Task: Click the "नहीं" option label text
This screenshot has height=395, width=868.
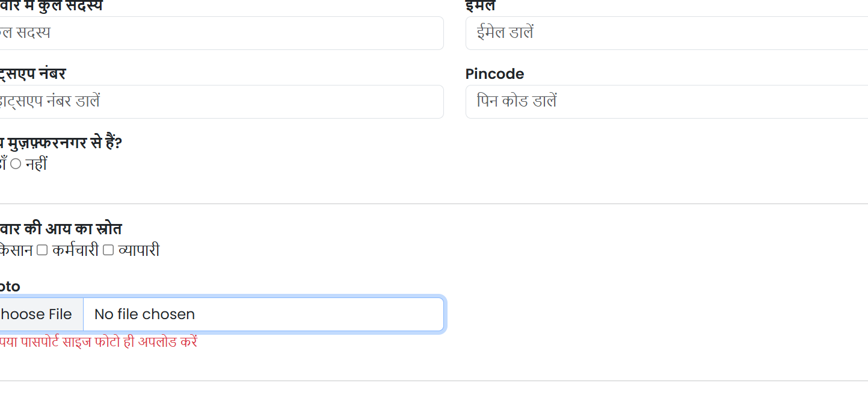Action: 36,164
